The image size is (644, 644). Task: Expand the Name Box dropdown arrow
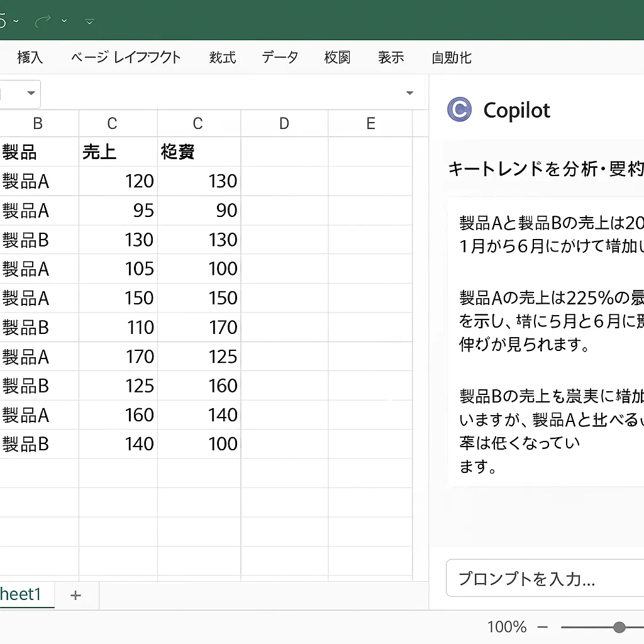tap(31, 94)
